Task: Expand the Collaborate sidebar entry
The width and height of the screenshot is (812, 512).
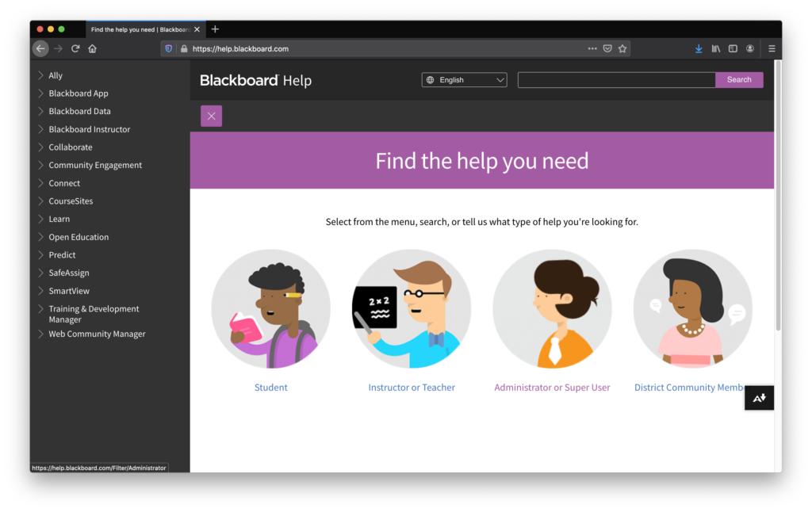Action: [70, 147]
